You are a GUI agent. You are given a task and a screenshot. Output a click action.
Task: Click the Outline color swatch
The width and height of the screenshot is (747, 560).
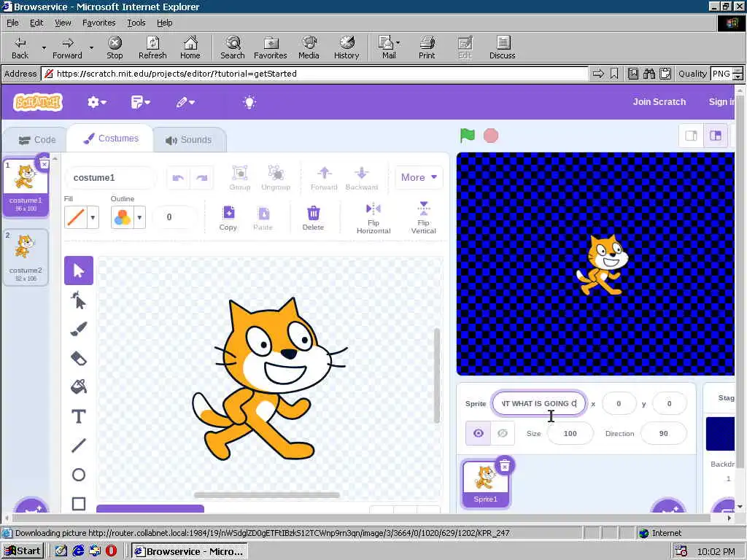pyautogui.click(x=123, y=217)
